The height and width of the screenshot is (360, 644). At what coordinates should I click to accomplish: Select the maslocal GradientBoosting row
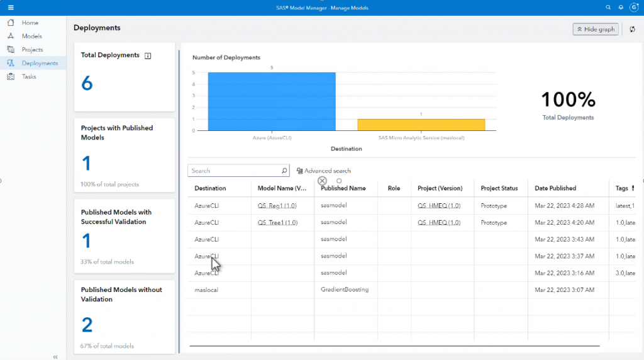tap(344, 290)
